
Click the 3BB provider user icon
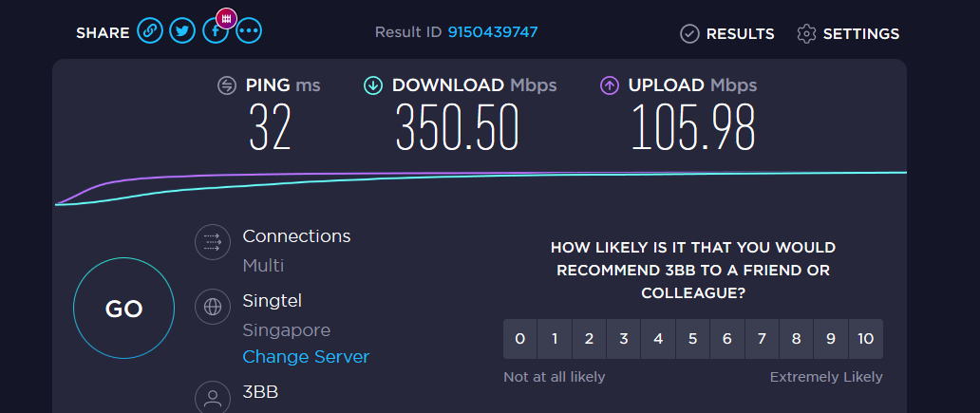(213, 397)
